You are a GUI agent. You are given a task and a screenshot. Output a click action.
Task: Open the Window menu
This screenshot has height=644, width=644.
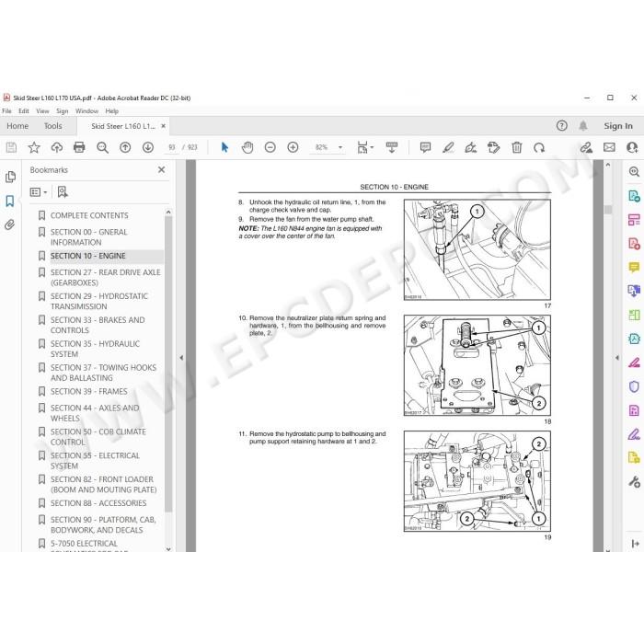point(86,111)
